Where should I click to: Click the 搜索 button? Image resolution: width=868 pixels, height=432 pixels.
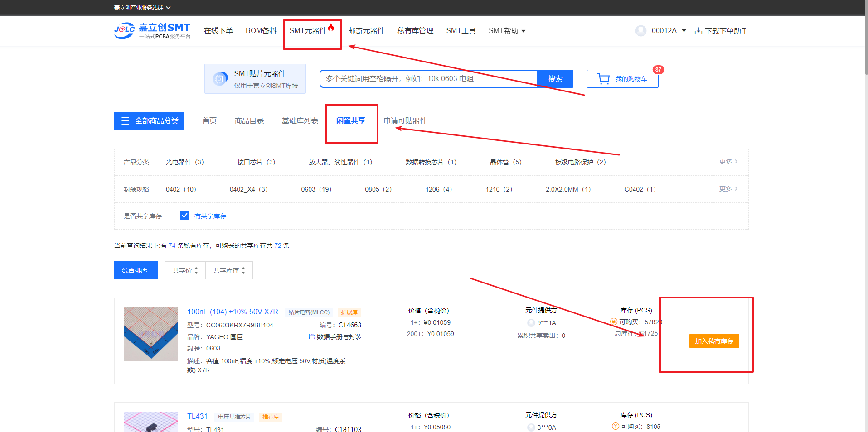pyautogui.click(x=555, y=79)
